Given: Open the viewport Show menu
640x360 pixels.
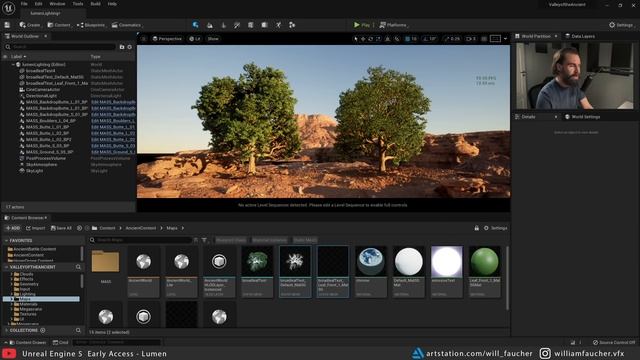Looking at the screenshot, I should 213,39.
